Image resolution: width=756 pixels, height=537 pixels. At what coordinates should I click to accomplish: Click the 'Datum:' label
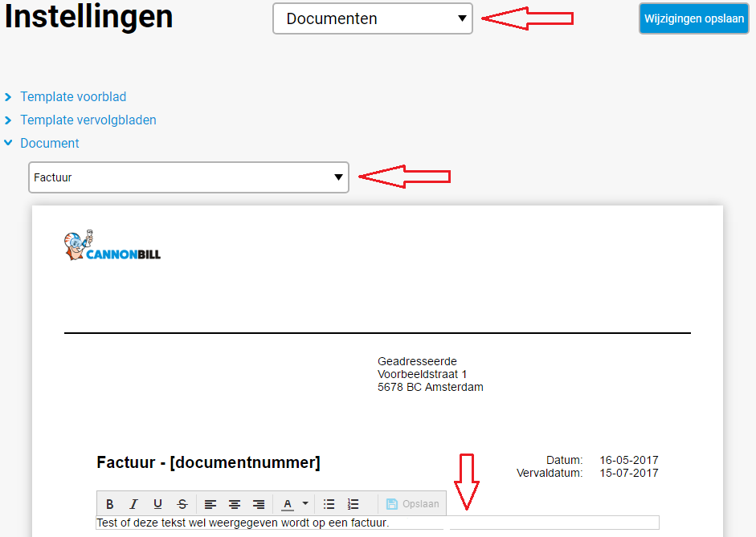(x=564, y=460)
